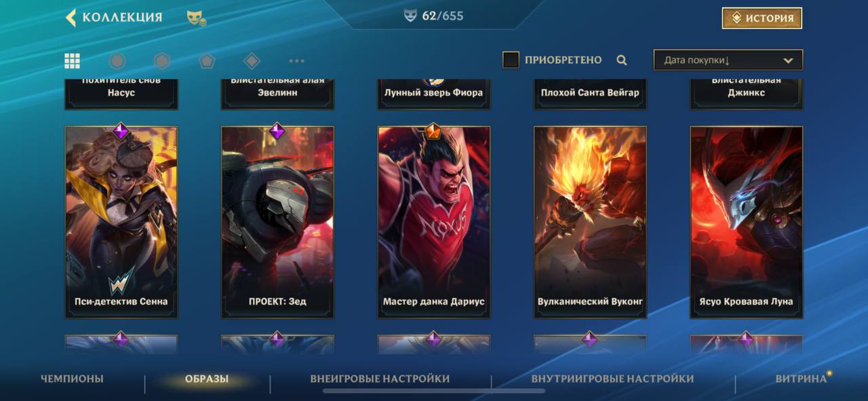Open the Дата покупки sort dropdown
Viewport: 868px width, 401px height.
pyautogui.click(x=728, y=60)
